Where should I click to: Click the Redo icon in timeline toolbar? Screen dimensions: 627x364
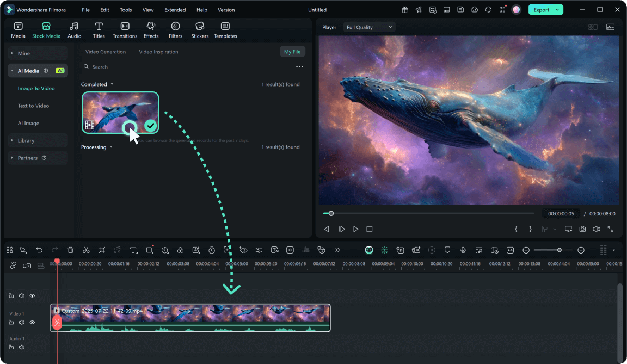click(x=55, y=250)
